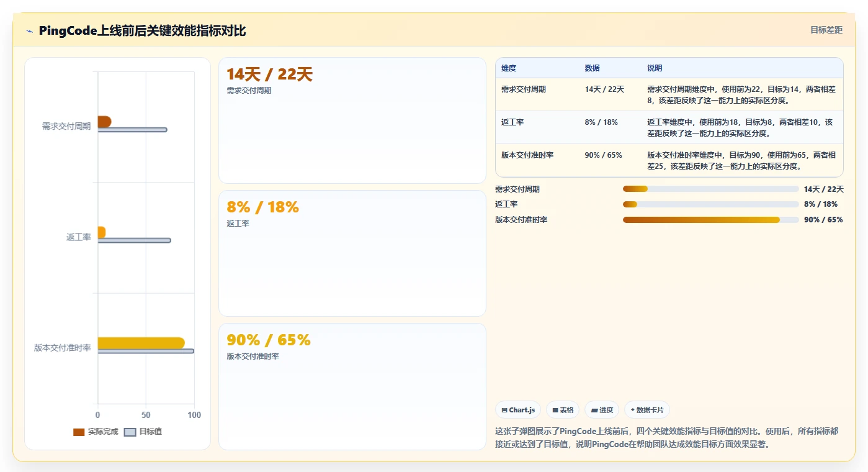
Task: Click the PingCode上线前后关键效能指标对比 title
Action: (x=142, y=31)
